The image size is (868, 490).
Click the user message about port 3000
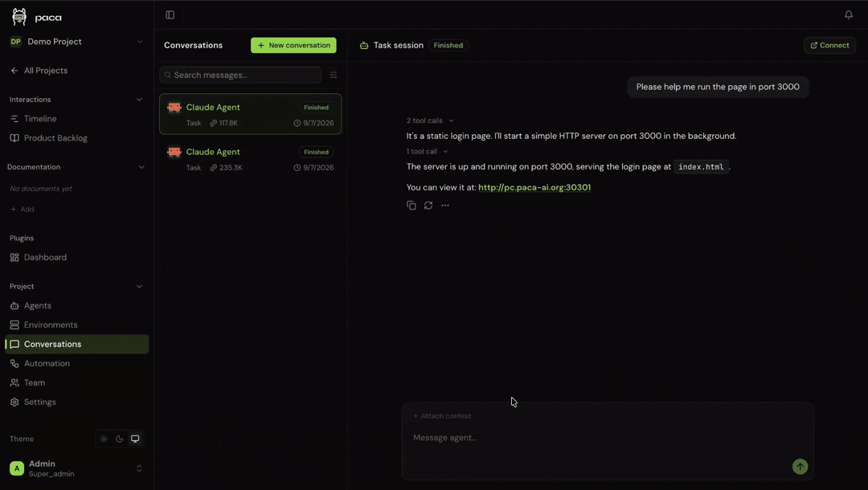pos(718,87)
